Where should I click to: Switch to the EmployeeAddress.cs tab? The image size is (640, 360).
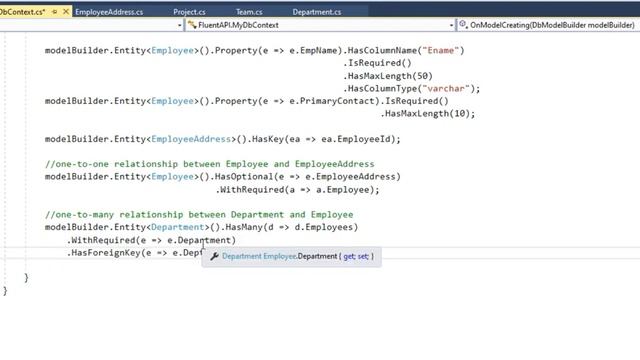click(109, 12)
